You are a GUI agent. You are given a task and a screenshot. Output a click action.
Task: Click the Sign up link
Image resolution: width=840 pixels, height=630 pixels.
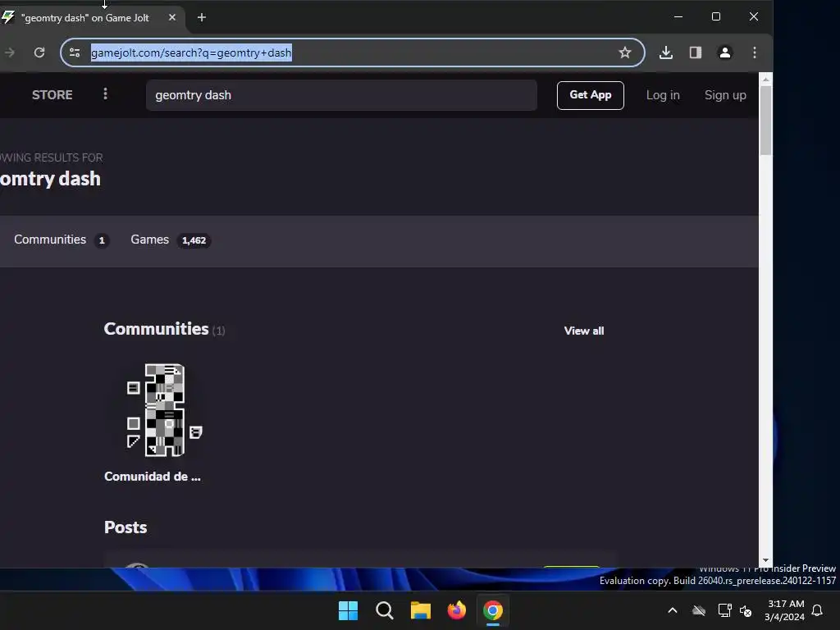725,95
